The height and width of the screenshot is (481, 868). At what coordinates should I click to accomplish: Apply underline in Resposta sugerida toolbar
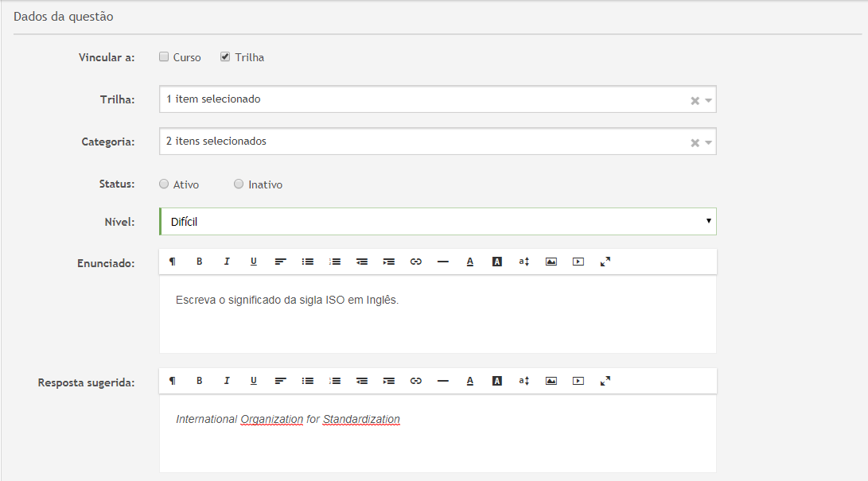pyautogui.click(x=254, y=381)
